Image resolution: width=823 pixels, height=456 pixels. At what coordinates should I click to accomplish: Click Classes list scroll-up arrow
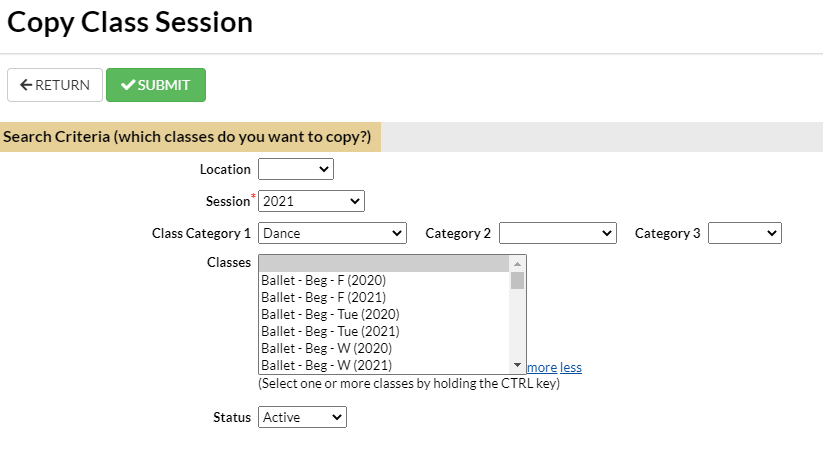(517, 263)
